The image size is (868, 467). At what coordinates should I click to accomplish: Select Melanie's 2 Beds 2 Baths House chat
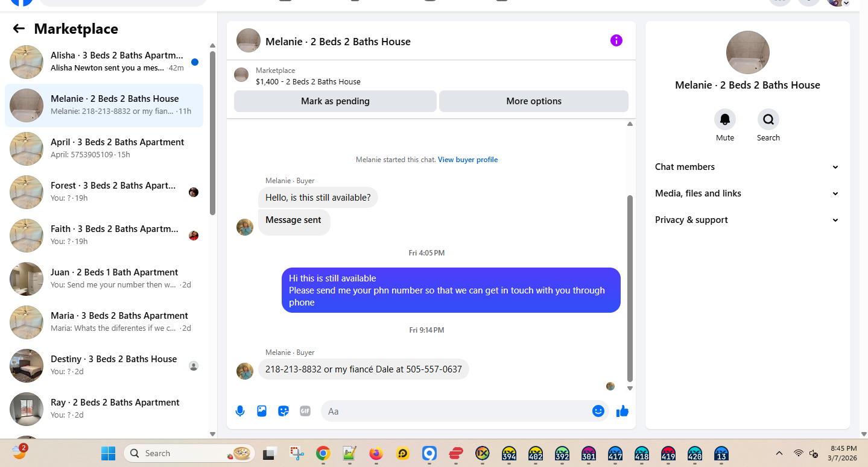pos(104,105)
